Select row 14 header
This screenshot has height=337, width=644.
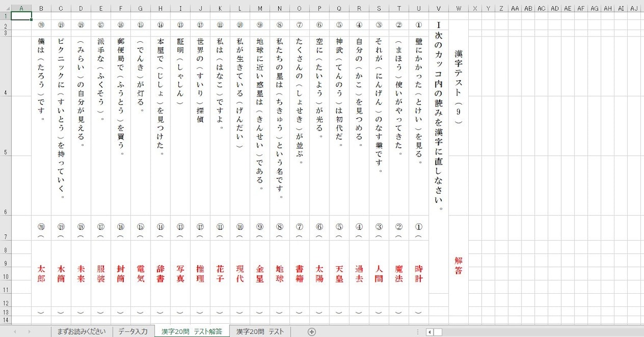click(5, 320)
